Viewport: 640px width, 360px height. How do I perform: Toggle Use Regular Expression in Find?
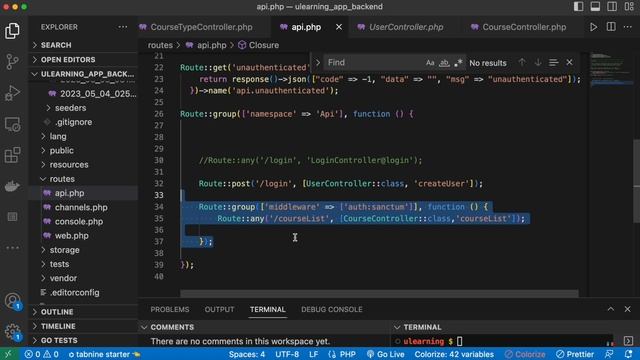pos(458,63)
